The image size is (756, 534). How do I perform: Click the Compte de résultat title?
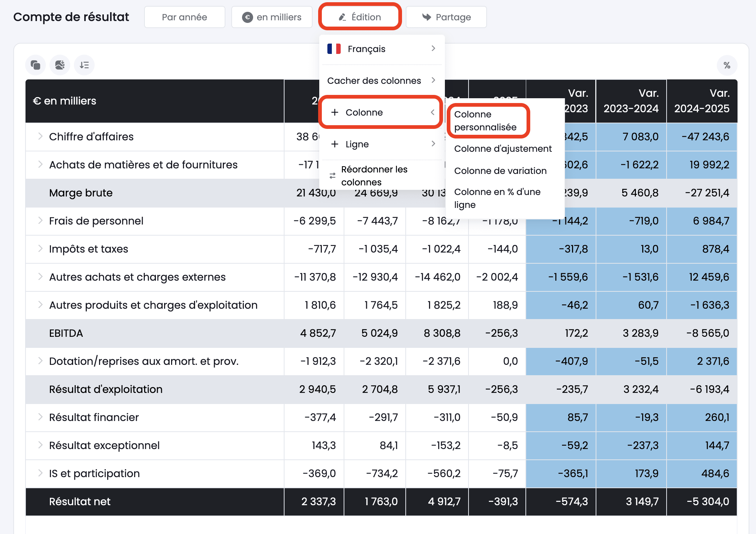[x=71, y=17]
